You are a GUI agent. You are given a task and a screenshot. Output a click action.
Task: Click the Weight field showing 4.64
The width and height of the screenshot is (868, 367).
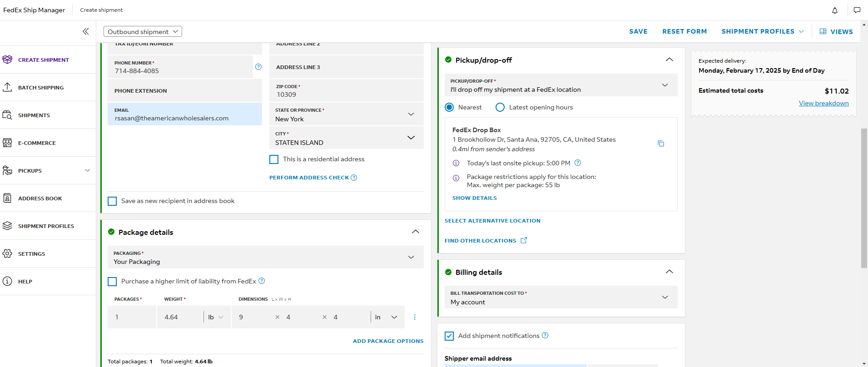click(x=180, y=317)
